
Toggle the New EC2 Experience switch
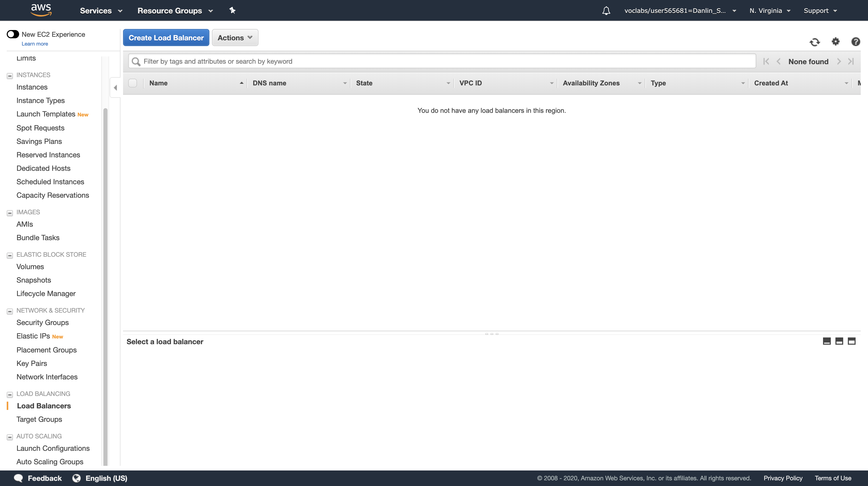[x=13, y=34]
